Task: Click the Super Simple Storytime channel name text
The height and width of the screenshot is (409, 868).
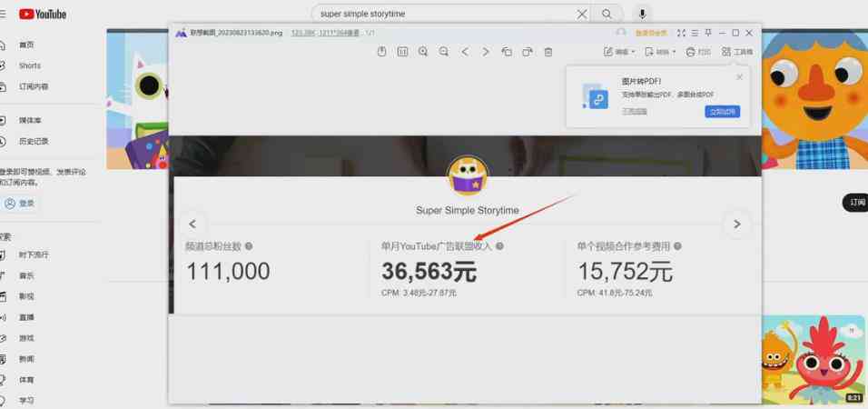Action: (x=468, y=211)
